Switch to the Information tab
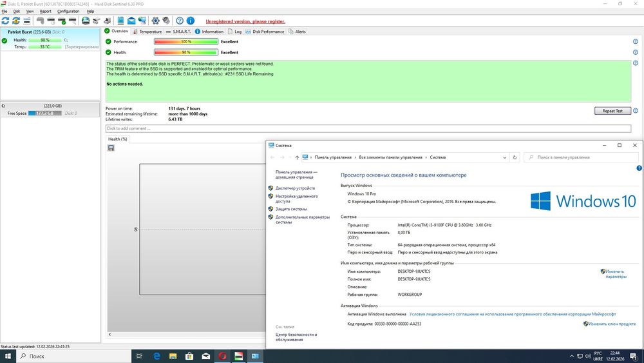The image size is (644, 363). point(209,32)
